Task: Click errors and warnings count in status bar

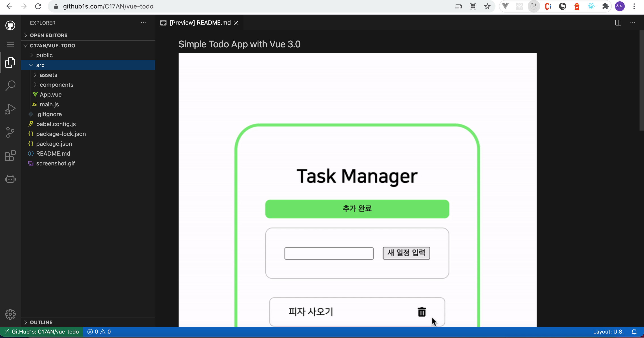Action: pos(99,332)
